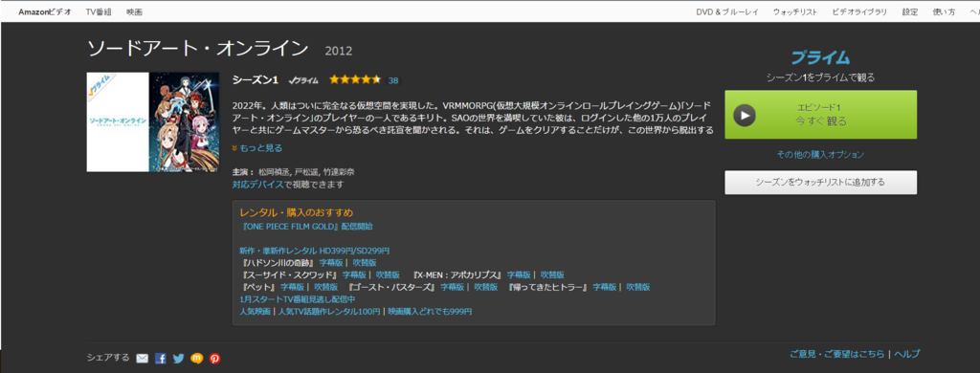The height and width of the screenshot is (373, 980).
Task: Select 吹替版 for ゴースト・バスターズ
Action: click(x=485, y=287)
